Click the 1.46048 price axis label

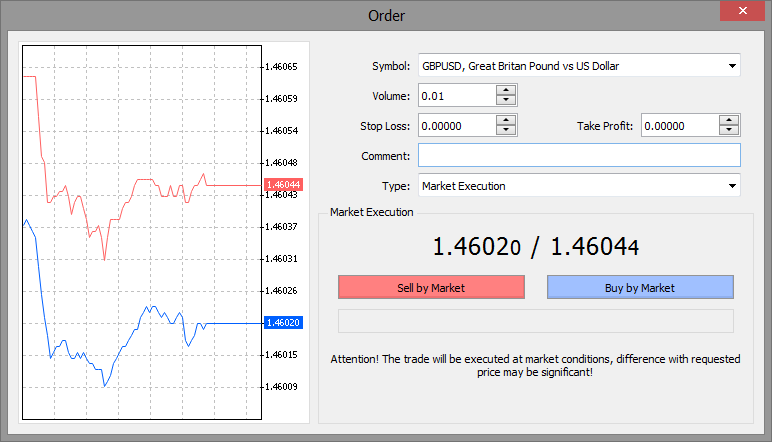pos(281,162)
